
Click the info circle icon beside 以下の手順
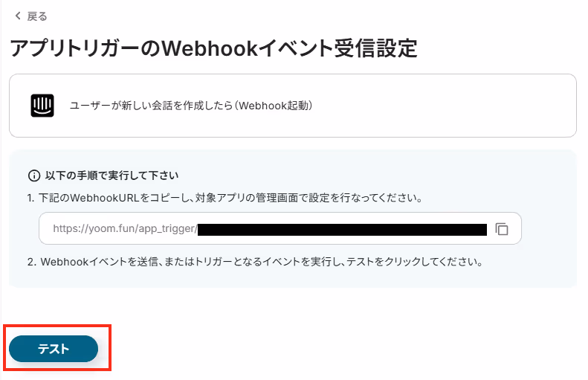point(34,175)
